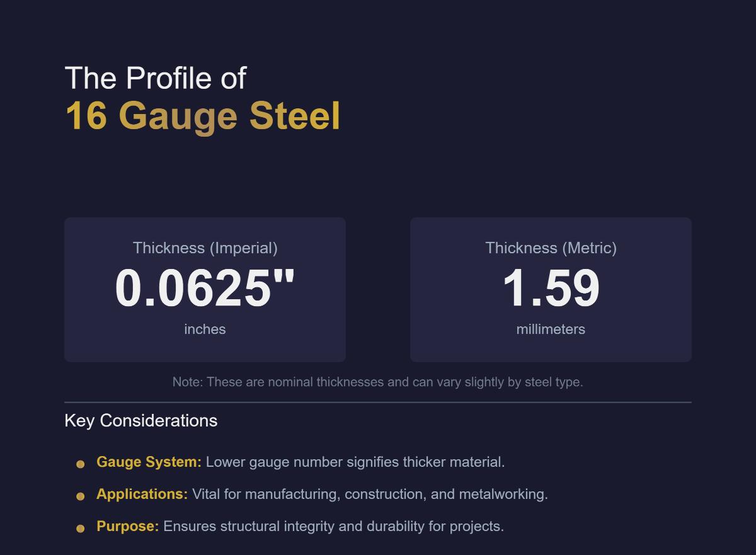Click the 1.59 thickness value
The width and height of the screenshot is (756, 555).
(x=551, y=289)
